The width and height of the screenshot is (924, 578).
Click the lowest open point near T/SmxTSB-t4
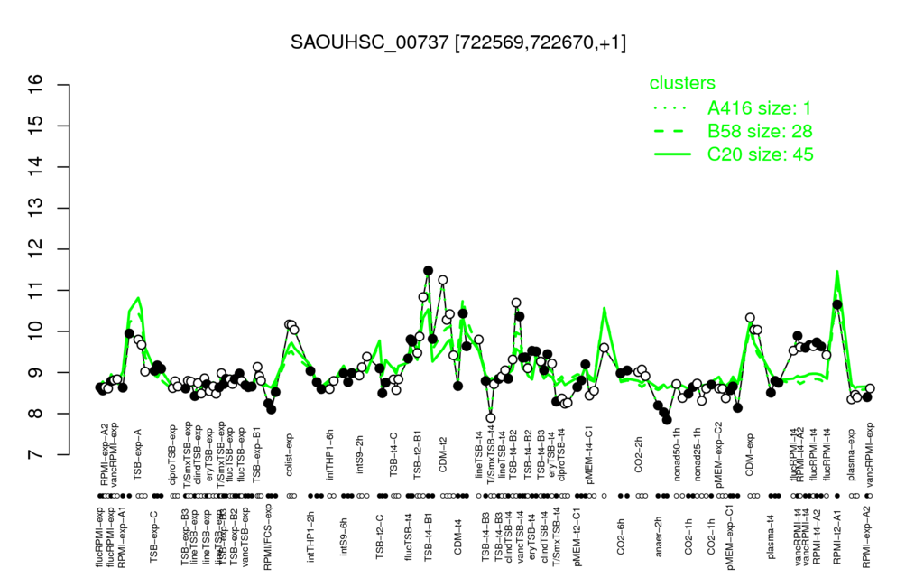pyautogui.click(x=491, y=418)
